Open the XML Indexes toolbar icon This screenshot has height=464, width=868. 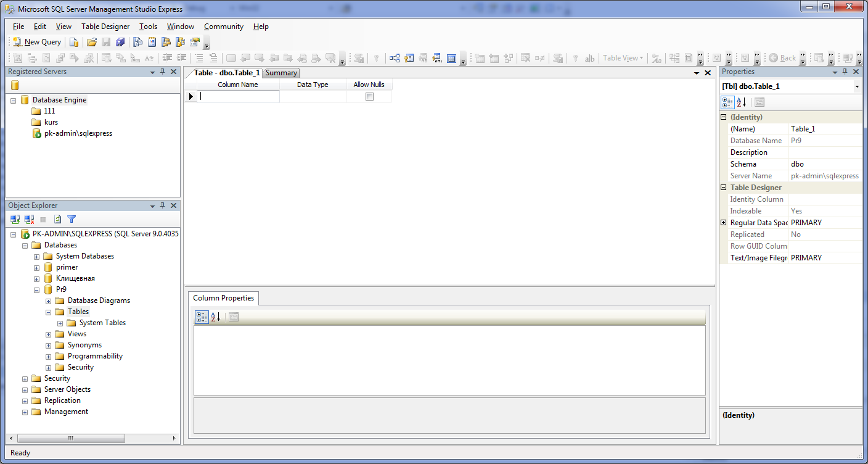point(438,58)
